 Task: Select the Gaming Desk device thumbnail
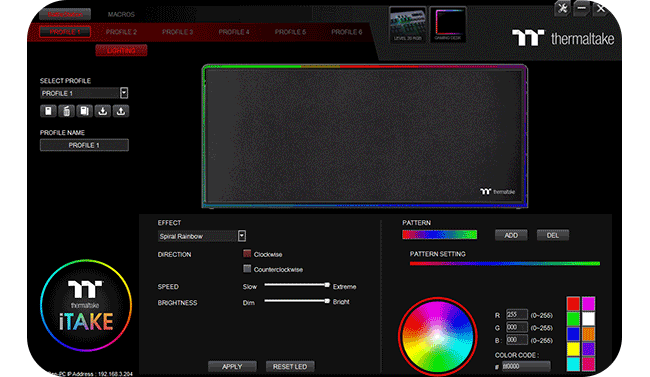[448, 24]
